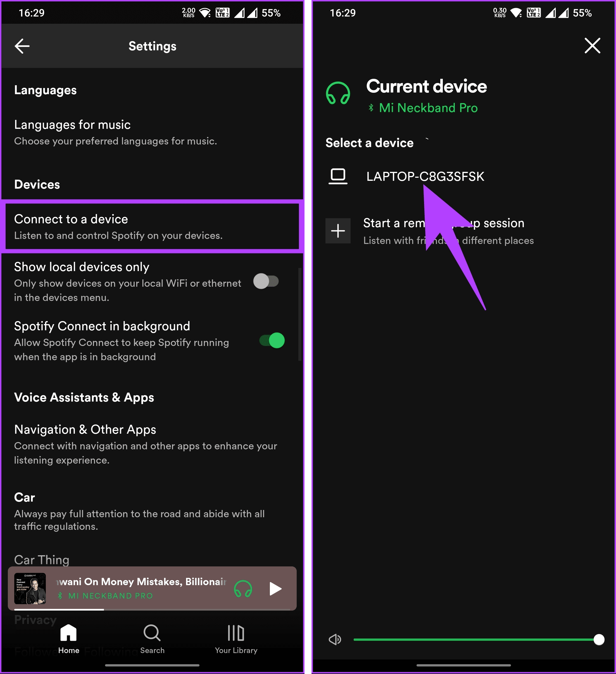Play the podcast in mini player
Viewport: 616px width, 674px height.
(275, 589)
